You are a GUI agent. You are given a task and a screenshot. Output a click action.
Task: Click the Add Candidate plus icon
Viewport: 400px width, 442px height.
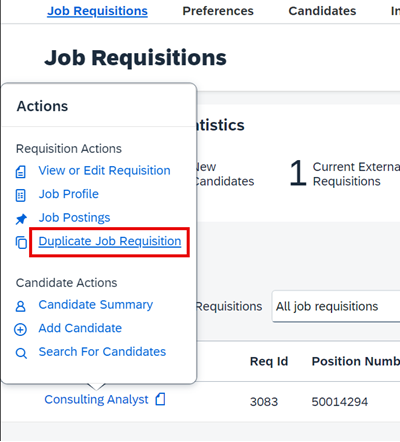coord(20,329)
